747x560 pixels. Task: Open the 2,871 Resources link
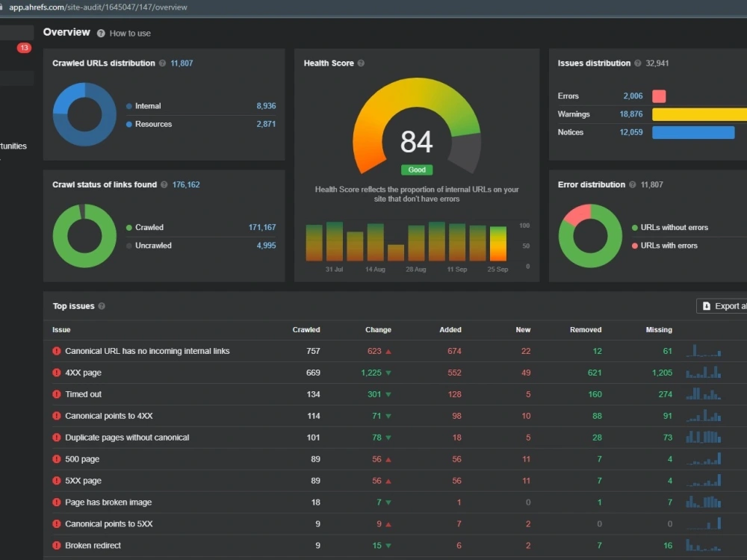pos(267,124)
